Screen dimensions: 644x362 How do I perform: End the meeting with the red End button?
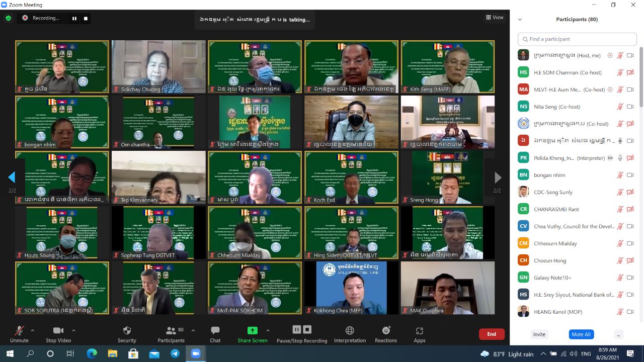click(x=492, y=334)
